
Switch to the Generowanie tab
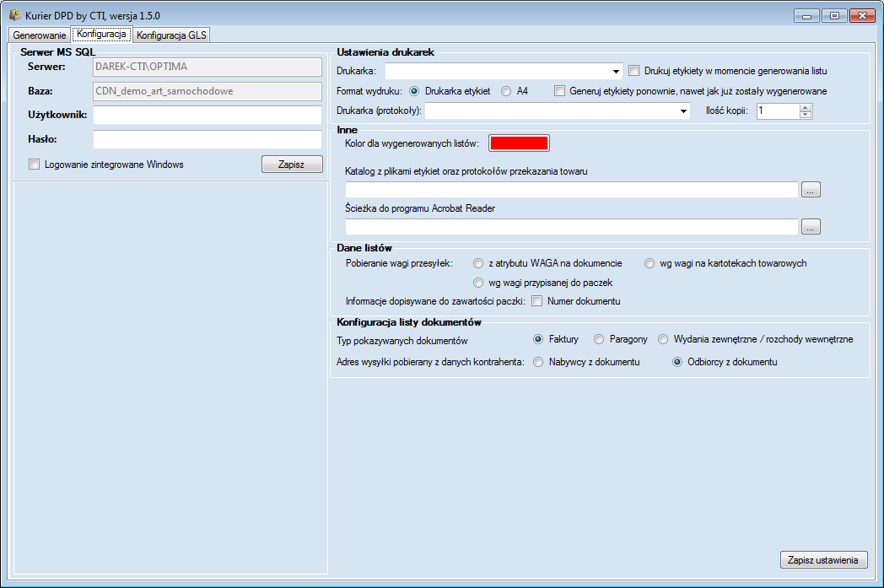tap(40, 35)
